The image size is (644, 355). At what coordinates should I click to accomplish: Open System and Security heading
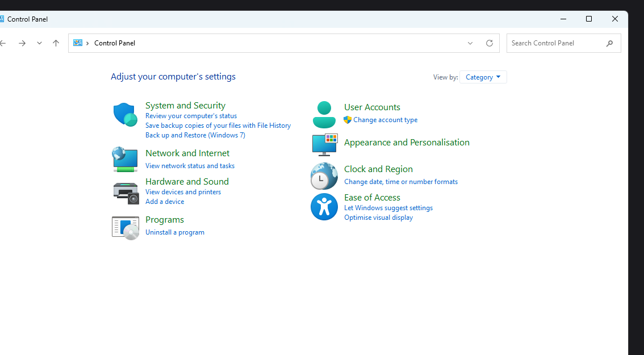click(185, 105)
